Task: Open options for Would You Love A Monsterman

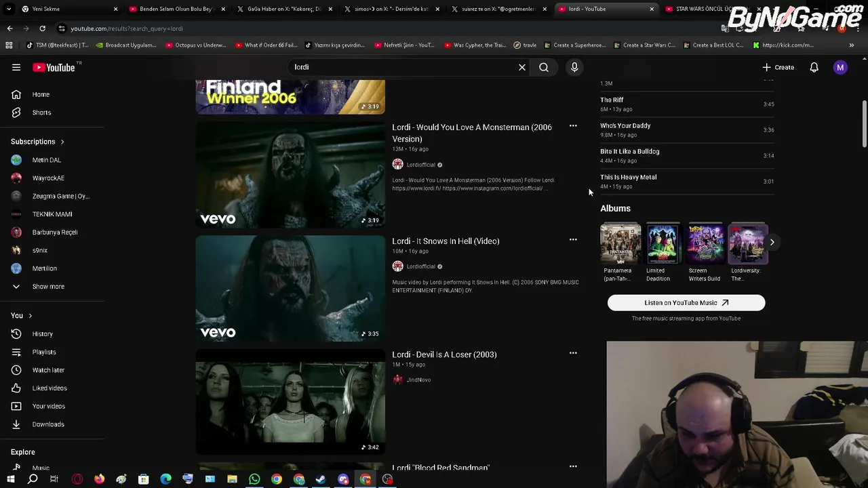Action: (x=573, y=126)
